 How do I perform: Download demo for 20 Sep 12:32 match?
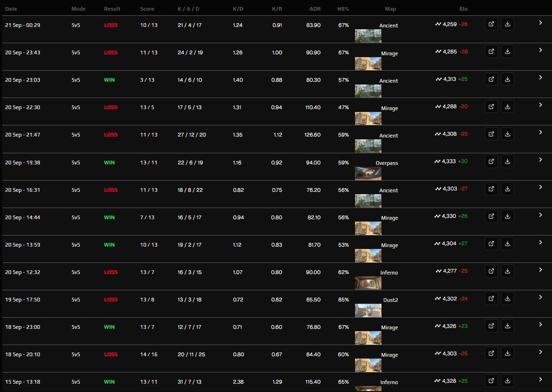[507, 271]
